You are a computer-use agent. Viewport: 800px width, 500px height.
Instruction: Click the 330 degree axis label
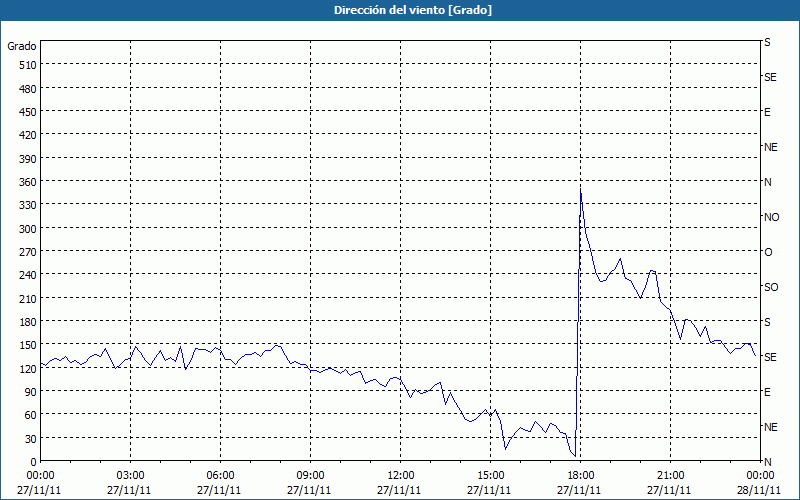[x=28, y=205]
